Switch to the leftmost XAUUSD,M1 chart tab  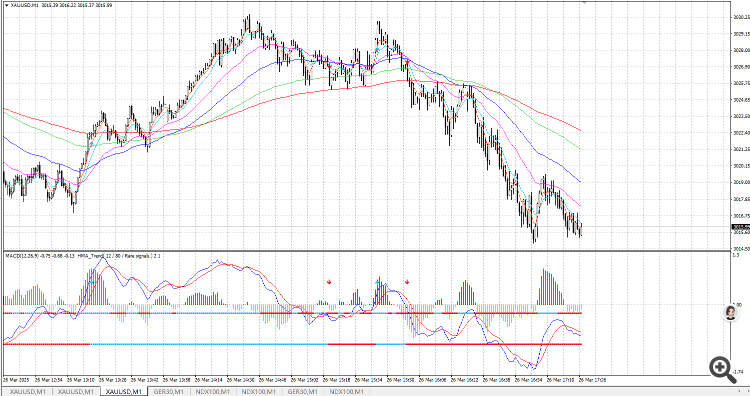coord(27,392)
